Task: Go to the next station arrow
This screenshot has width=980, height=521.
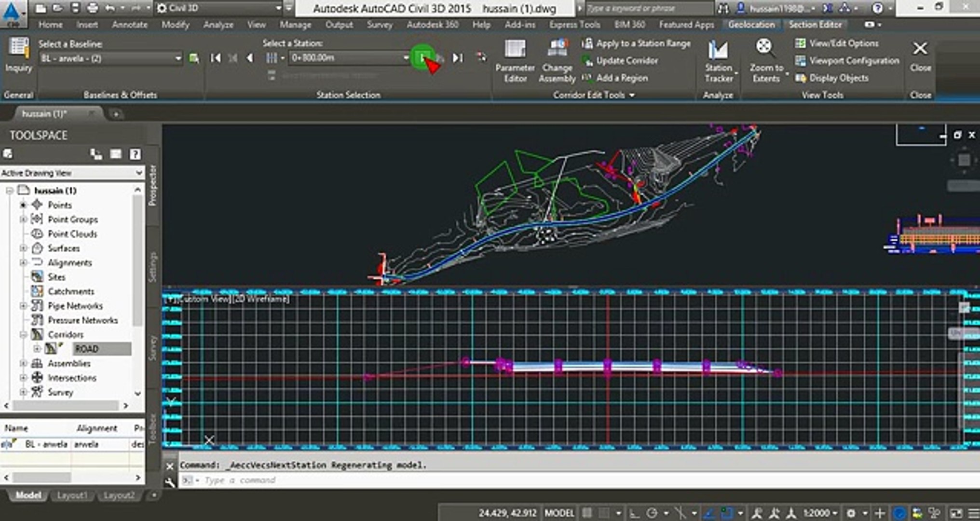Action: pos(423,58)
